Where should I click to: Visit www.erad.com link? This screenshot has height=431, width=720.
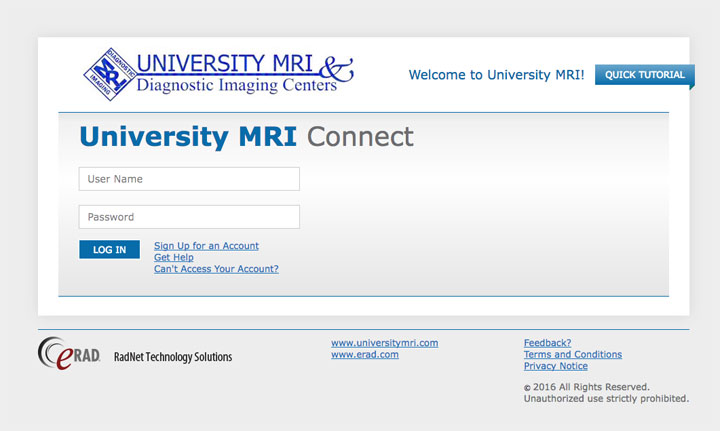pyautogui.click(x=365, y=354)
